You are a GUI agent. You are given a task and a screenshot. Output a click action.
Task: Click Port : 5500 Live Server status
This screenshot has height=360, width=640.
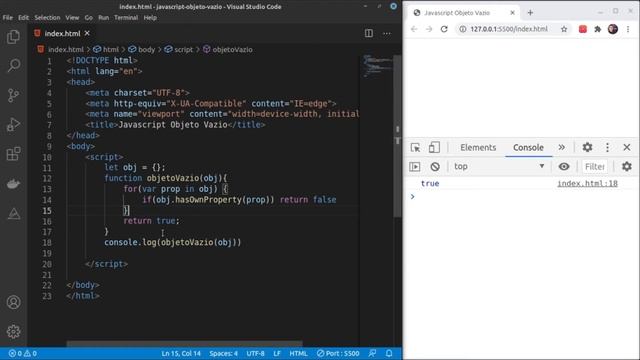(x=338, y=353)
